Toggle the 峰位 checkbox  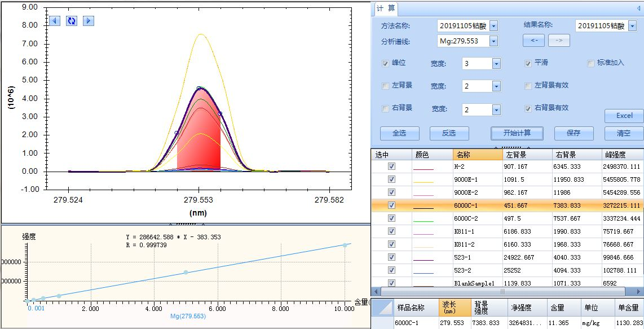(386, 63)
